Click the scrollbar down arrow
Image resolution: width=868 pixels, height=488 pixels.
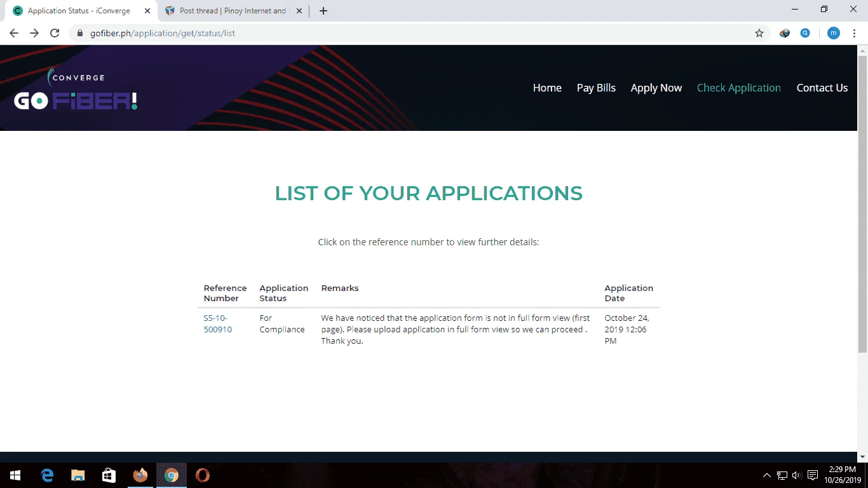862,457
